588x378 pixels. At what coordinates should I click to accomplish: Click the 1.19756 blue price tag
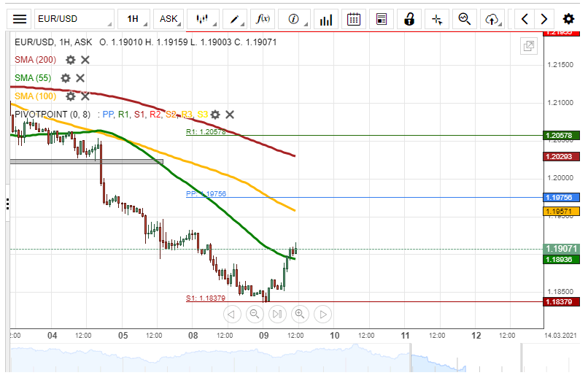pyautogui.click(x=561, y=197)
